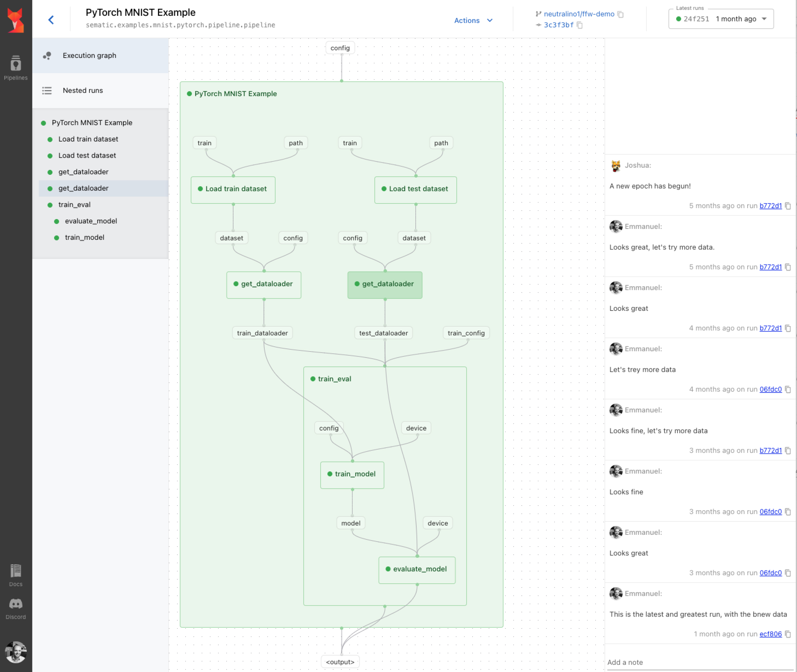Click the user profile avatar at sidebar bottom

click(16, 652)
